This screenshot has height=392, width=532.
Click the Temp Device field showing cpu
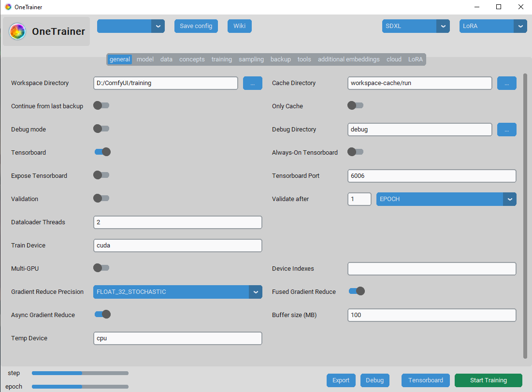coord(178,338)
